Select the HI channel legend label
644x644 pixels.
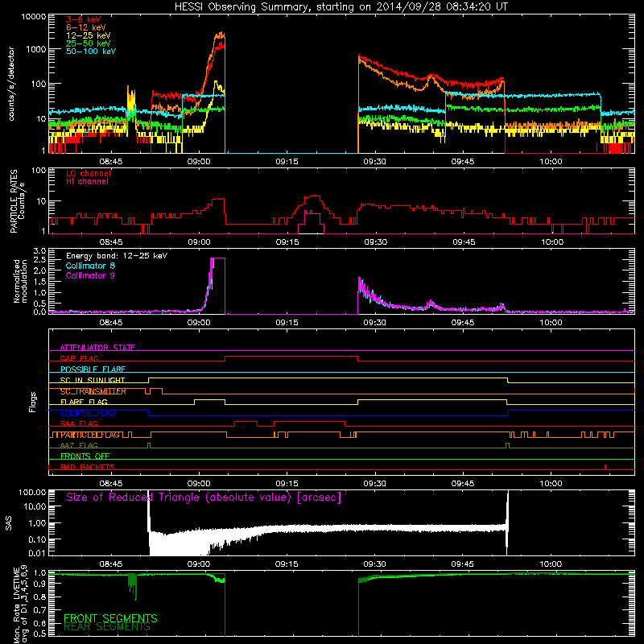87,182
